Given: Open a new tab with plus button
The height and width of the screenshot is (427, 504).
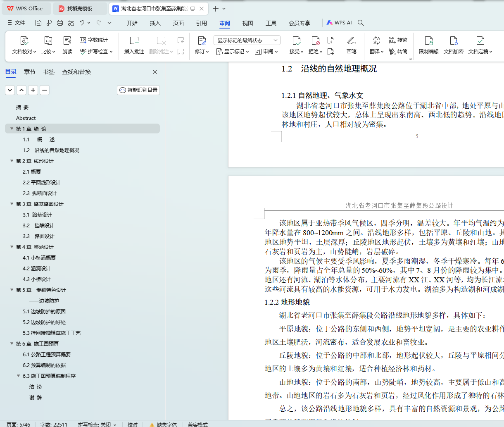Looking at the screenshot, I should [x=216, y=9].
